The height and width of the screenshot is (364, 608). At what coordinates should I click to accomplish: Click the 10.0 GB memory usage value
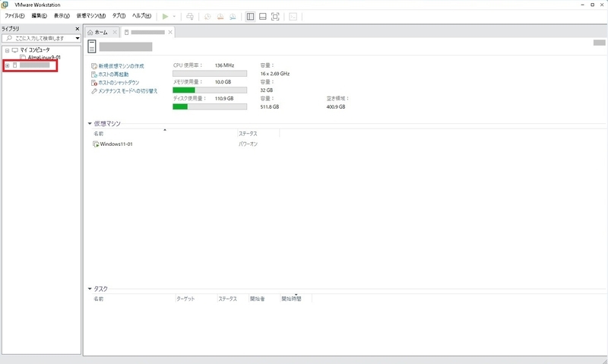pyautogui.click(x=223, y=82)
